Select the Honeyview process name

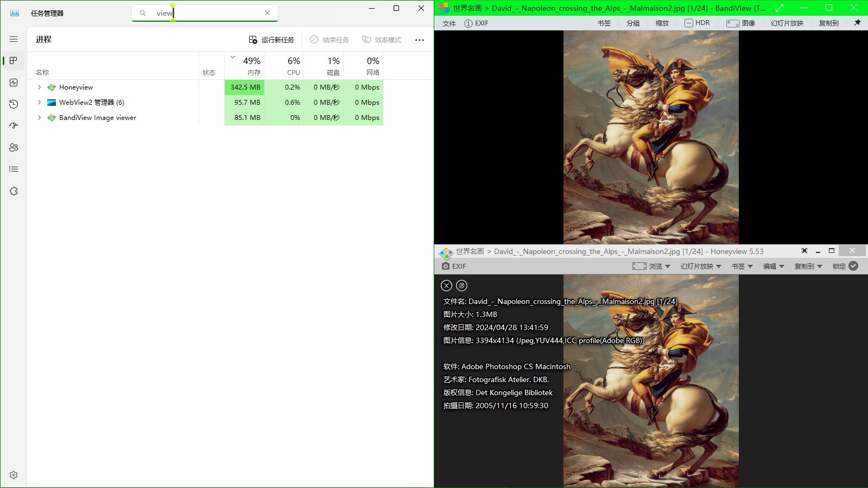[76, 87]
